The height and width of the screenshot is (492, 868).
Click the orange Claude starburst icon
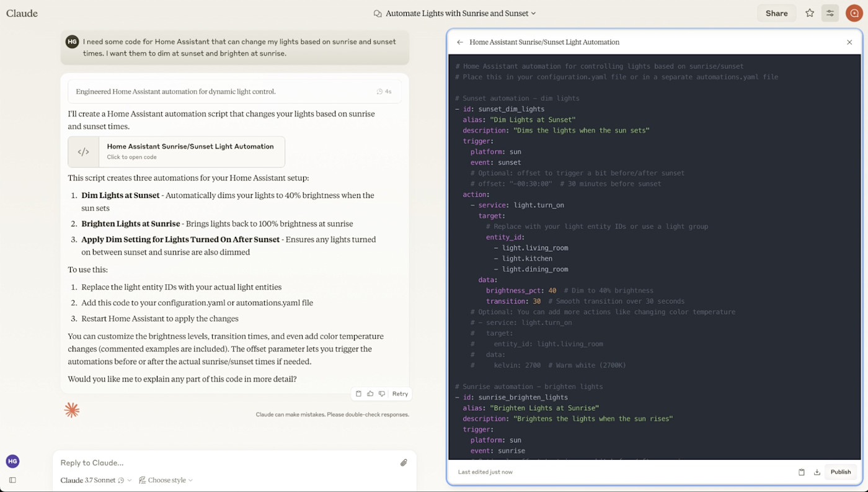(72, 410)
